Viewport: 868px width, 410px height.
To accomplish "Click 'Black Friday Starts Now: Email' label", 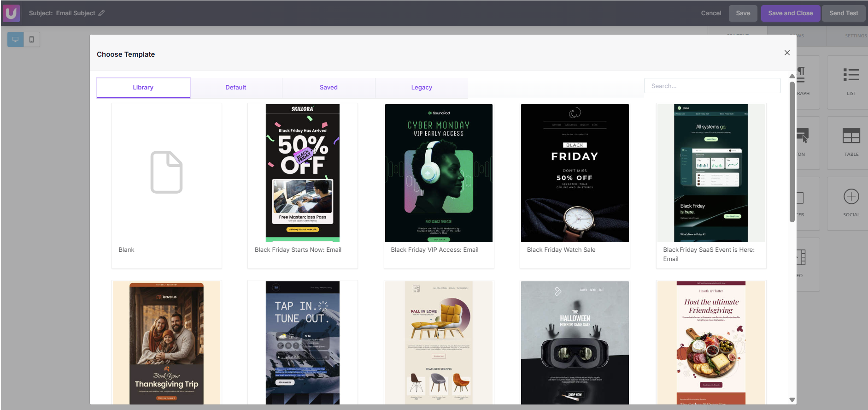I will [x=298, y=250].
